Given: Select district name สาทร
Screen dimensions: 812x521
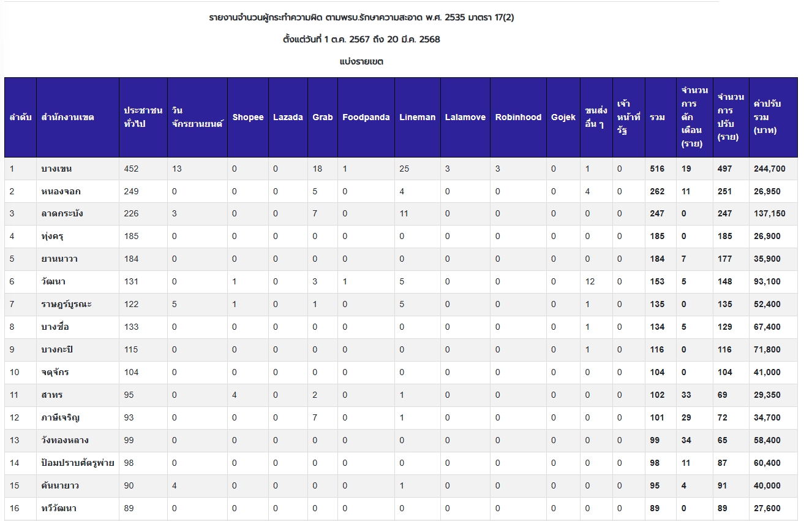Looking at the screenshot, I should pos(52,395).
